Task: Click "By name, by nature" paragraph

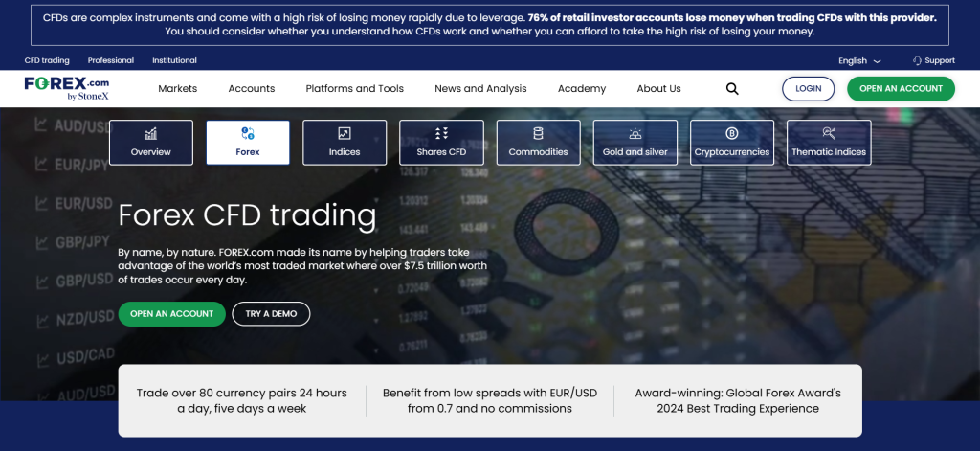Action: coord(302,266)
